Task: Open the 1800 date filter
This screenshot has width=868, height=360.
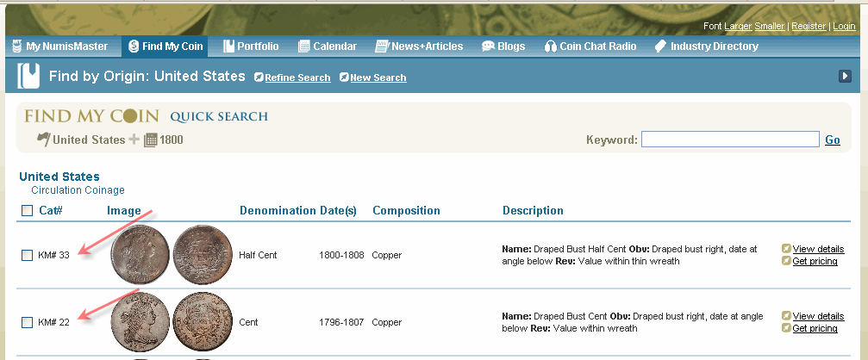Action: (163, 140)
